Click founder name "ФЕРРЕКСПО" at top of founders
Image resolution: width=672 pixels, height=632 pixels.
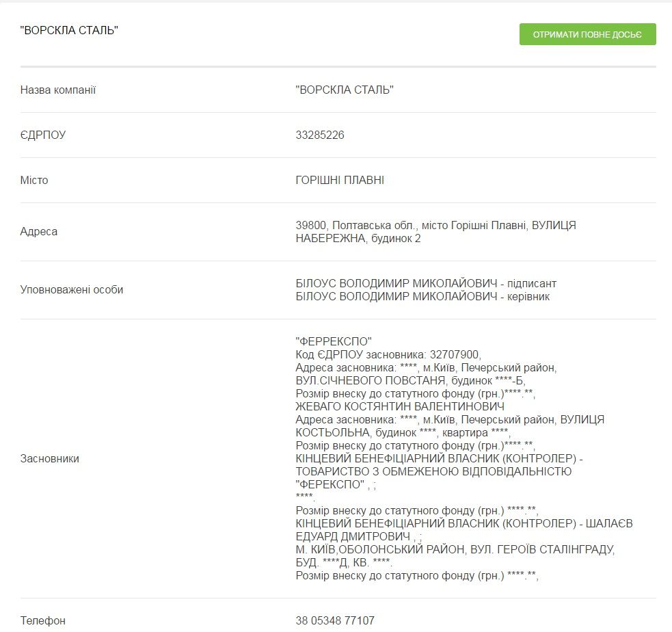click(x=334, y=341)
